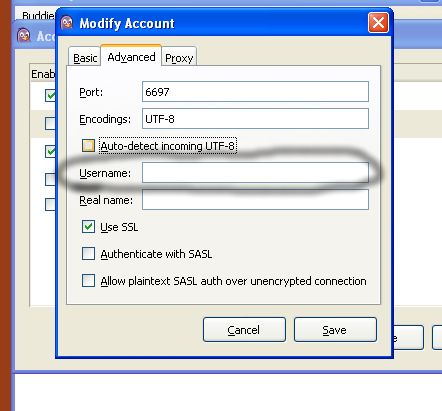Viewport: 442px width, 411px height.
Task: Enable Auto-detect incoming UTF-8 checkbox
Action: [88, 146]
